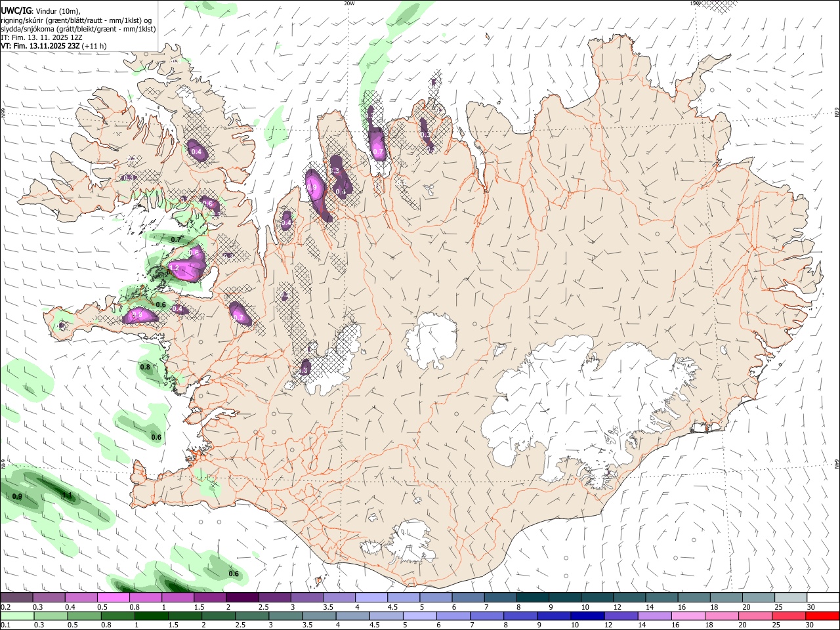Select the snow-scale swatch between 0.4 and 0.5

pos(81,598)
